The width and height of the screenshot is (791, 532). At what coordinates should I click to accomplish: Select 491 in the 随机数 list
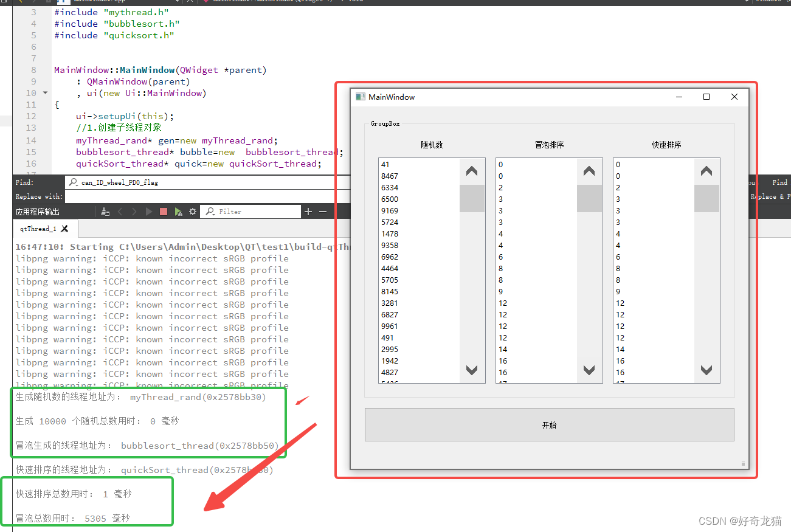point(387,337)
